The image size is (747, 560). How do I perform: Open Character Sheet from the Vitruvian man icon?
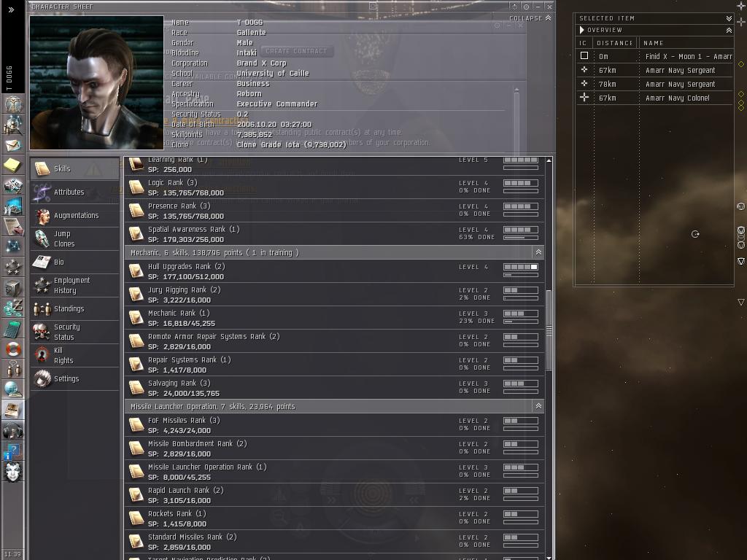(13, 104)
